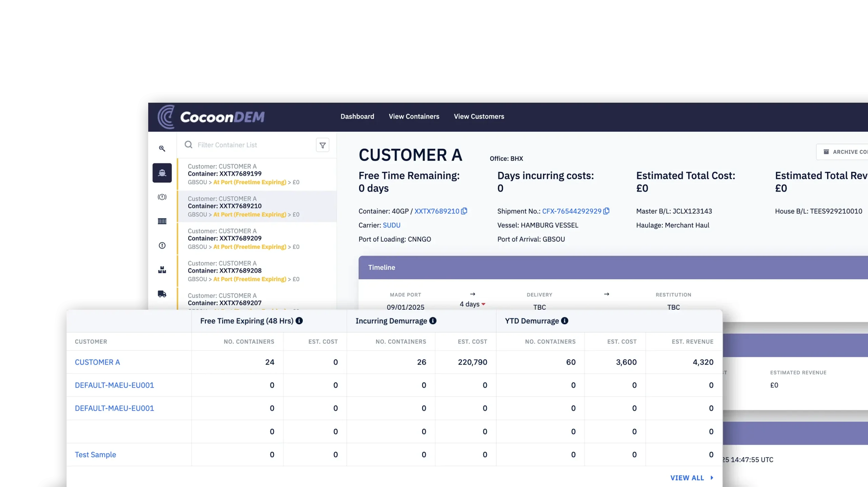The width and height of the screenshot is (868, 487).
Task: Select the container barcode icon in sidebar
Action: point(162,221)
